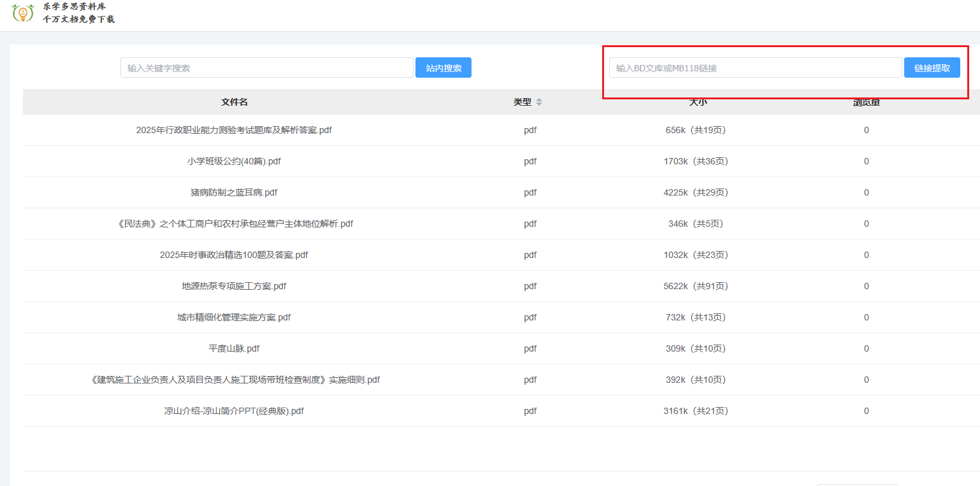Image resolution: width=980 pixels, height=486 pixels.
Task: Select the 文件名 column header
Action: point(234,103)
